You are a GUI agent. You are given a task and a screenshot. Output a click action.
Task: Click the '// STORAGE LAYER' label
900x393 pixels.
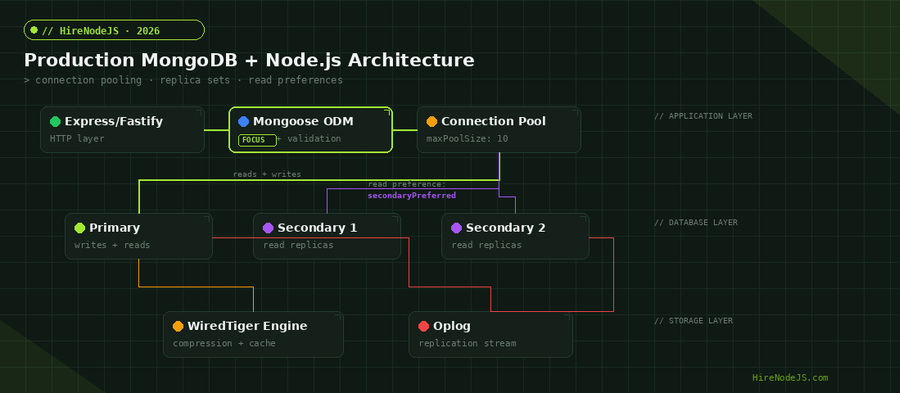pyautogui.click(x=693, y=321)
